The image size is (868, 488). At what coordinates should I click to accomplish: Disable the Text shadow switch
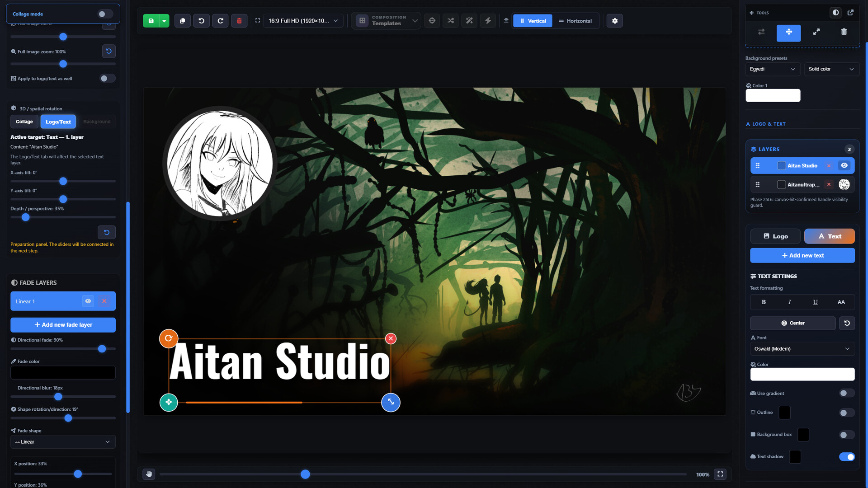(847, 457)
